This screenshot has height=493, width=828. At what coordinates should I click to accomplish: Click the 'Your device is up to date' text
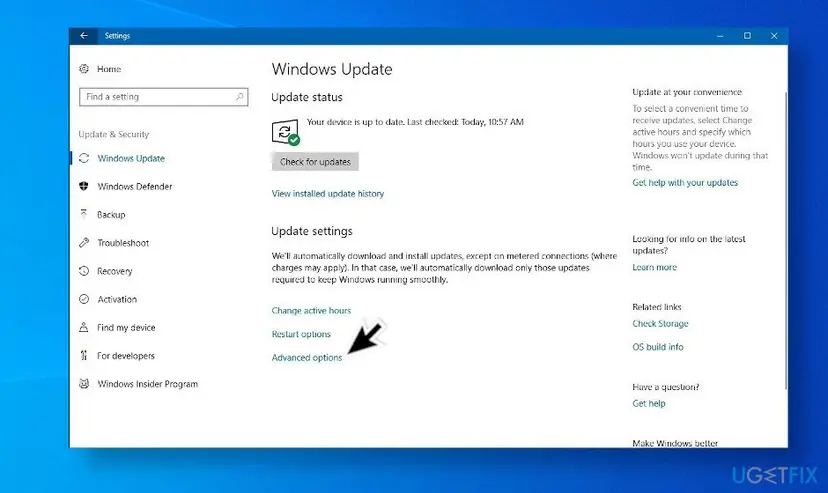click(x=415, y=122)
